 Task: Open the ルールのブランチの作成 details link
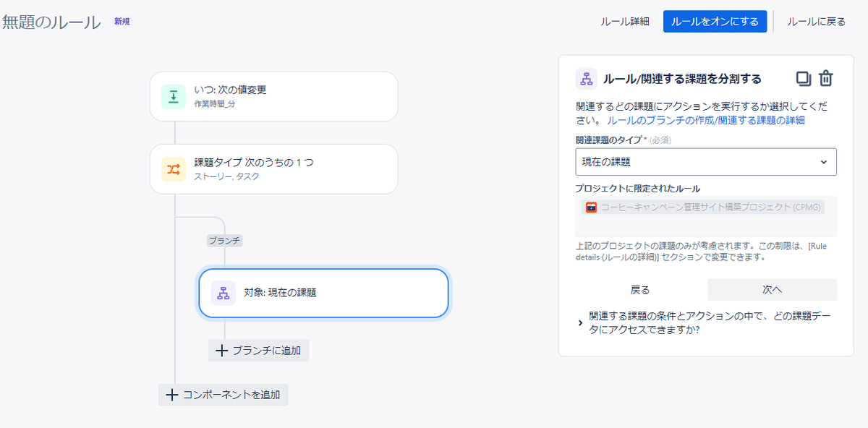[x=705, y=121]
